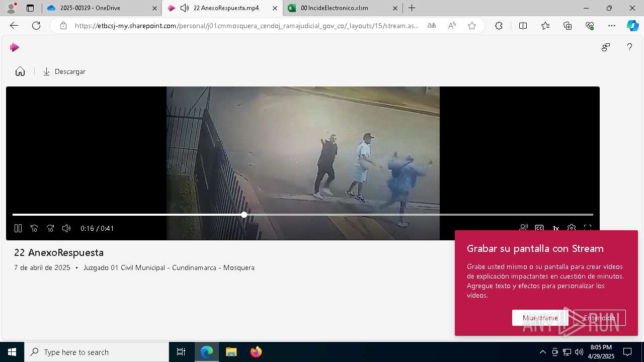Show hidden system tray icons
644x362 pixels.
coord(542,352)
